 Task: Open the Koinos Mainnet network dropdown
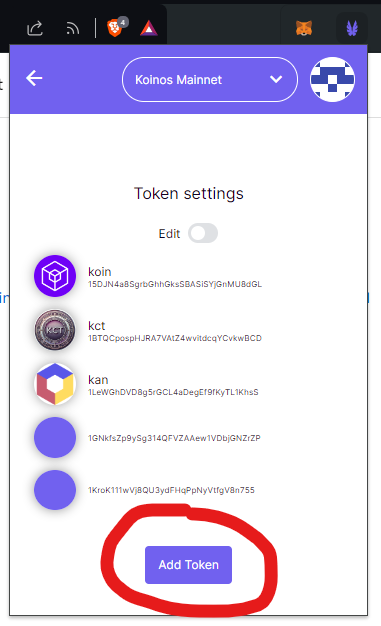210,79
